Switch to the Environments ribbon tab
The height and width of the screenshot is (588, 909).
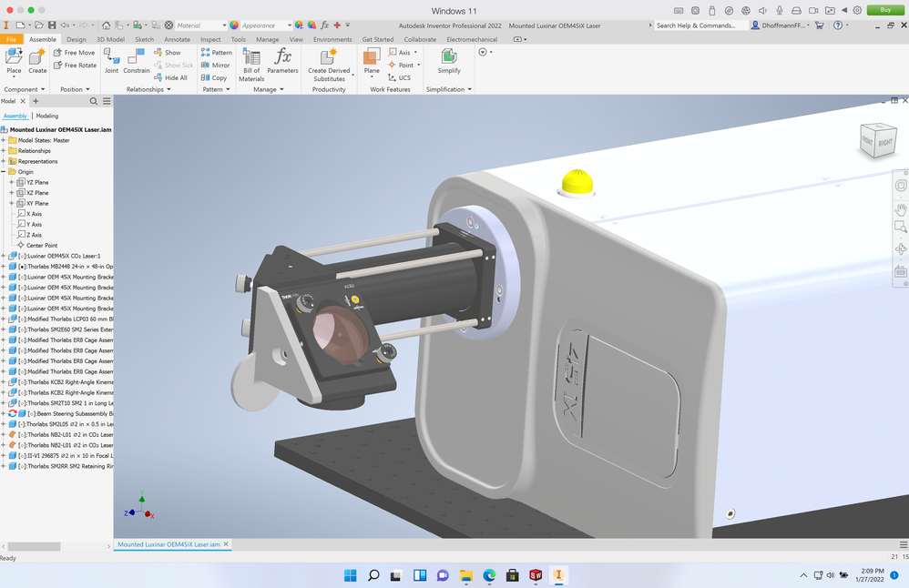click(332, 39)
